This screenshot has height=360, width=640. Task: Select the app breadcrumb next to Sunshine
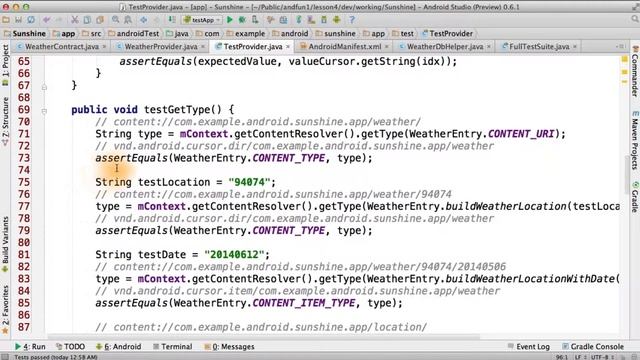click(64, 33)
